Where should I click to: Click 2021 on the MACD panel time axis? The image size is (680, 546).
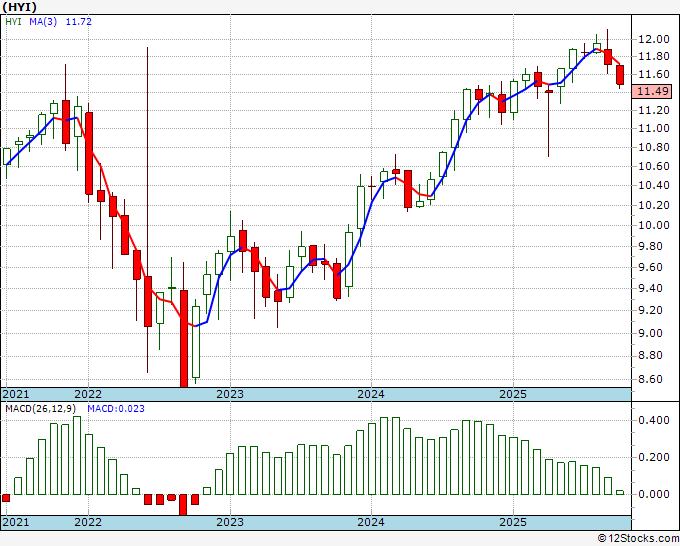16,522
